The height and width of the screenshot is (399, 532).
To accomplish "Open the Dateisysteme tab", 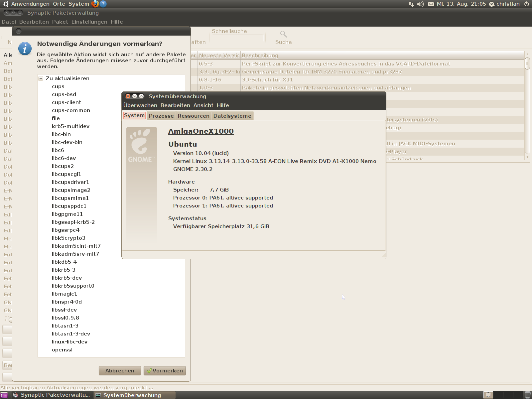I will coord(232,116).
